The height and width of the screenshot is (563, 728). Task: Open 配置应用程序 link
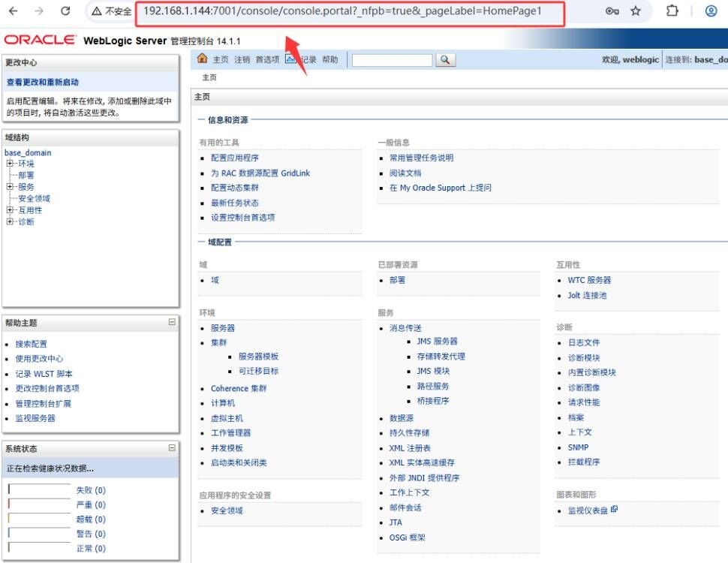[235, 158]
